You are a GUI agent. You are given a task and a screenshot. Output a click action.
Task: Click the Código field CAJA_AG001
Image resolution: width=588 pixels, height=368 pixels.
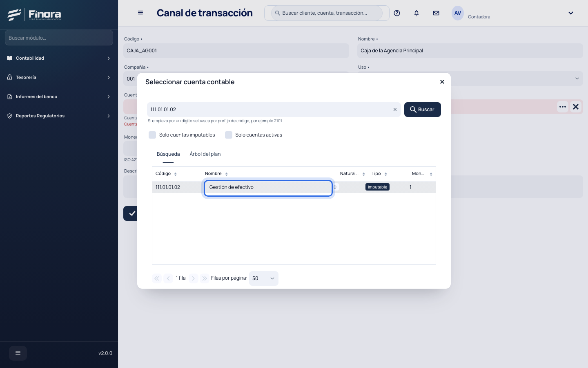coord(236,51)
